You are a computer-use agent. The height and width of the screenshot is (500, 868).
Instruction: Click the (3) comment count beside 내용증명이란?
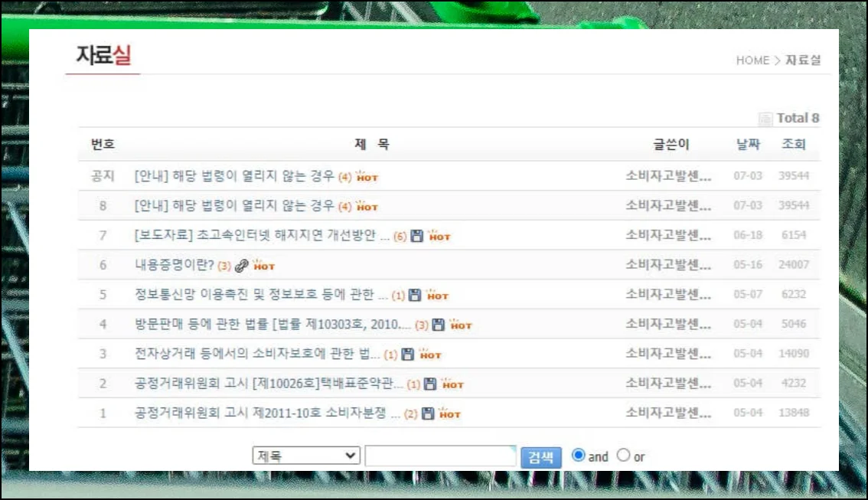pyautogui.click(x=224, y=266)
